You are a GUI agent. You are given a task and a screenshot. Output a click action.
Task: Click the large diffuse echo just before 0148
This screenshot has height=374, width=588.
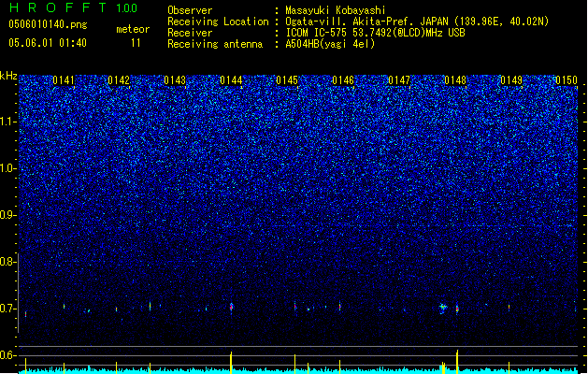443,308
